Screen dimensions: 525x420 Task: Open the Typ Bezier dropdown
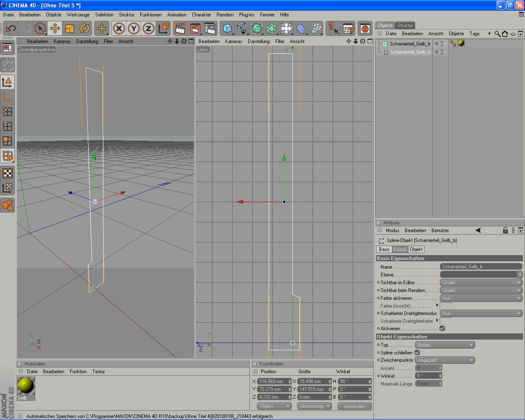click(445, 345)
